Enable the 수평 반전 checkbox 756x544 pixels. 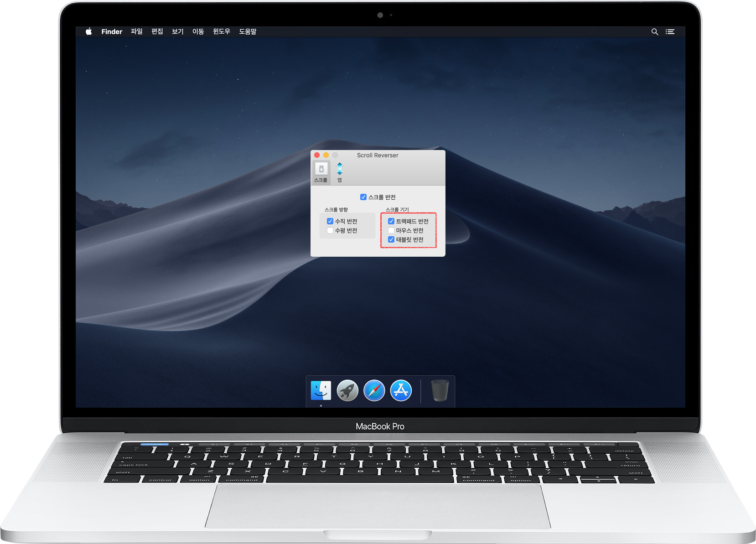(x=330, y=230)
